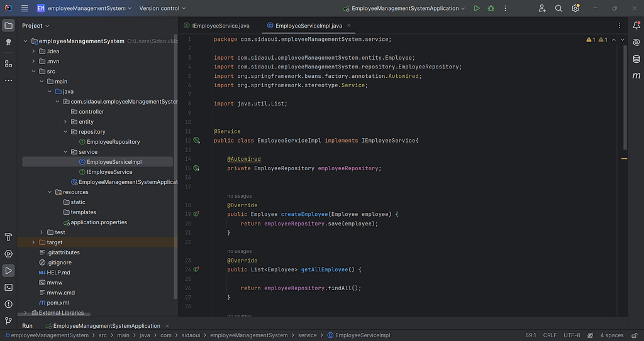Open the run configuration dropdown
The image size is (644, 341).
coord(404,8)
